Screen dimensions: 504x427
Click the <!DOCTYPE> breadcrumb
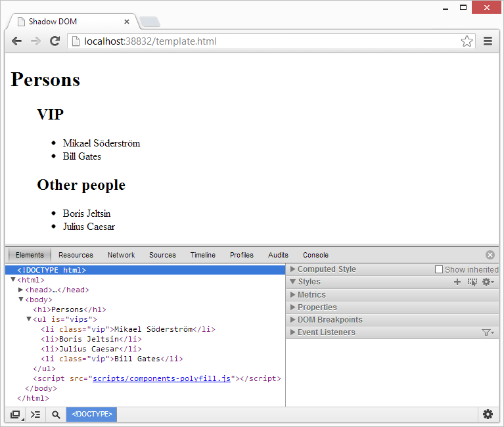click(x=91, y=414)
